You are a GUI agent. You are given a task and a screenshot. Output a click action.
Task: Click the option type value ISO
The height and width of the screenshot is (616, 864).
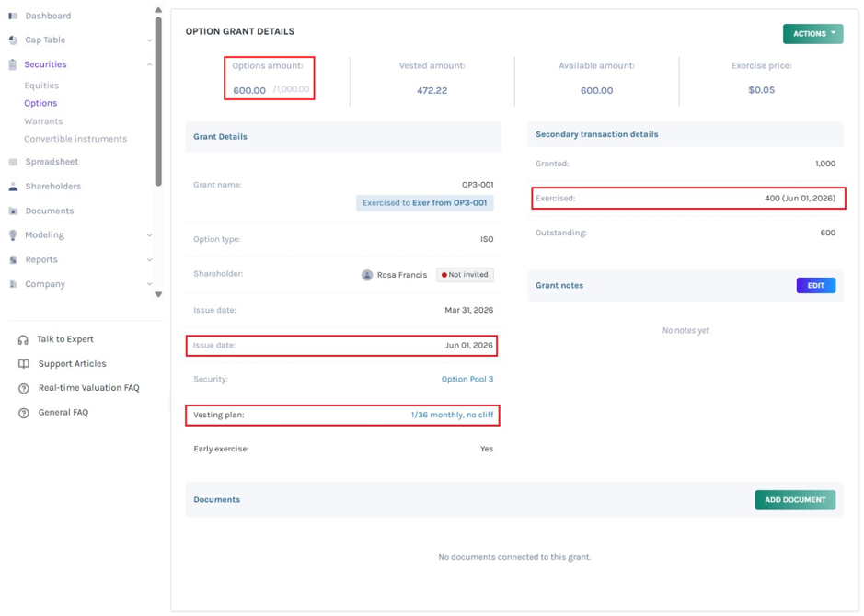487,239
